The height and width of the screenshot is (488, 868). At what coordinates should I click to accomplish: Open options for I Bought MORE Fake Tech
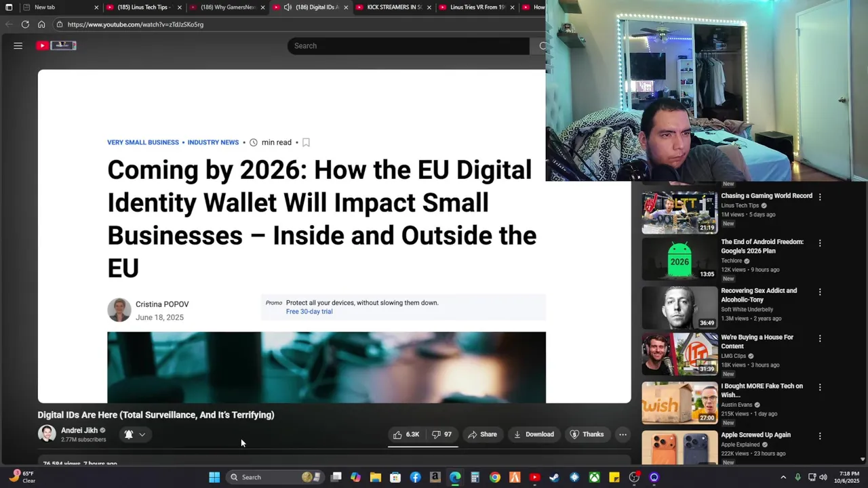pos(820,387)
